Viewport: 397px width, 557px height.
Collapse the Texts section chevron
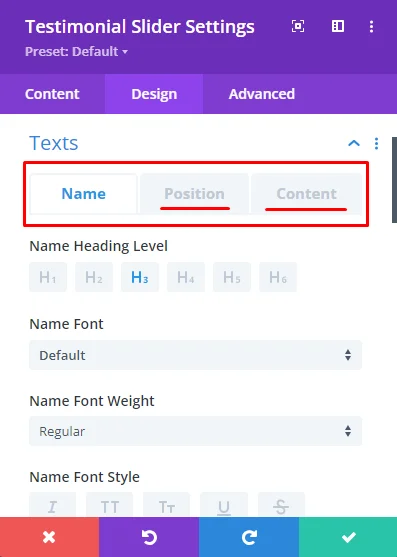354,143
